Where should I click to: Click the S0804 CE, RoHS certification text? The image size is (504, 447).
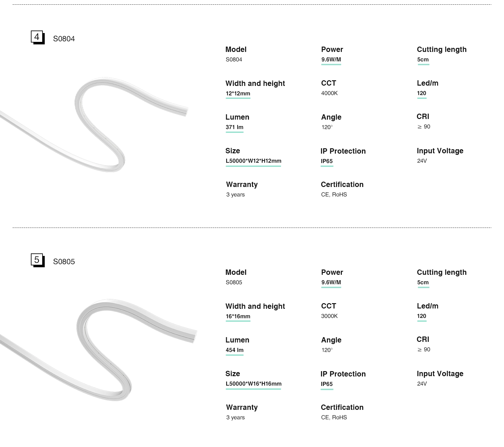tap(334, 195)
